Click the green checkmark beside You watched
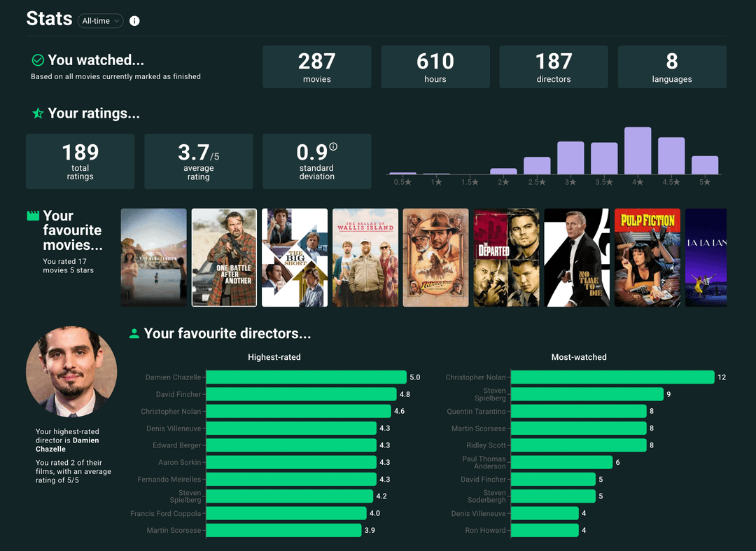756x551 pixels. tap(38, 60)
